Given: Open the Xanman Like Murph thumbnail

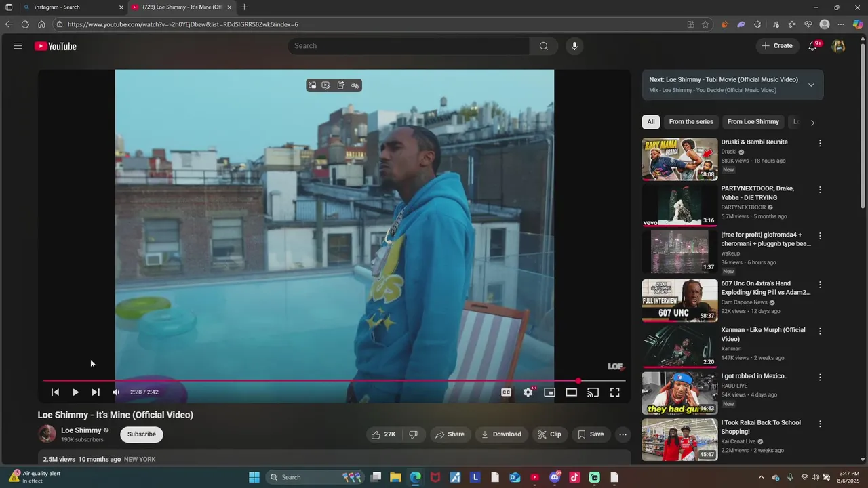Looking at the screenshot, I should pyautogui.click(x=679, y=347).
